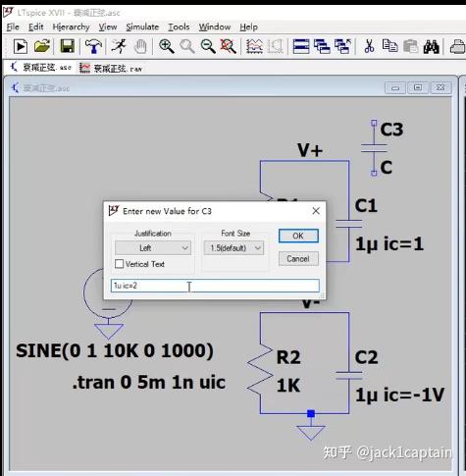Click the value field containing 1u ic=2
Screen dimensions: 466x476
coord(215,286)
